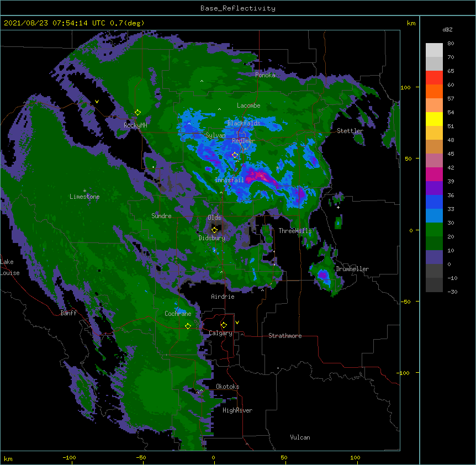The image size is (476, 465).
Task: Select the bright green 30 dBZ legend swatch
Action: pos(434,230)
